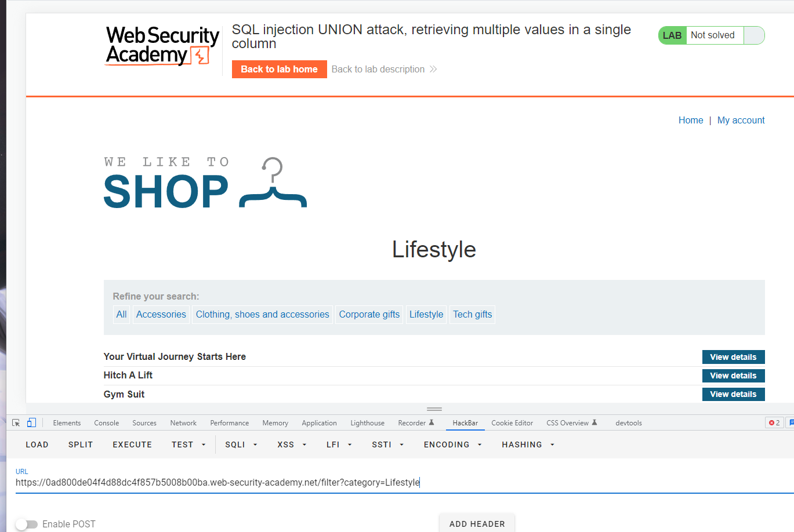Select the HackBar tab
Screen dimensions: 794x532
coord(465,423)
